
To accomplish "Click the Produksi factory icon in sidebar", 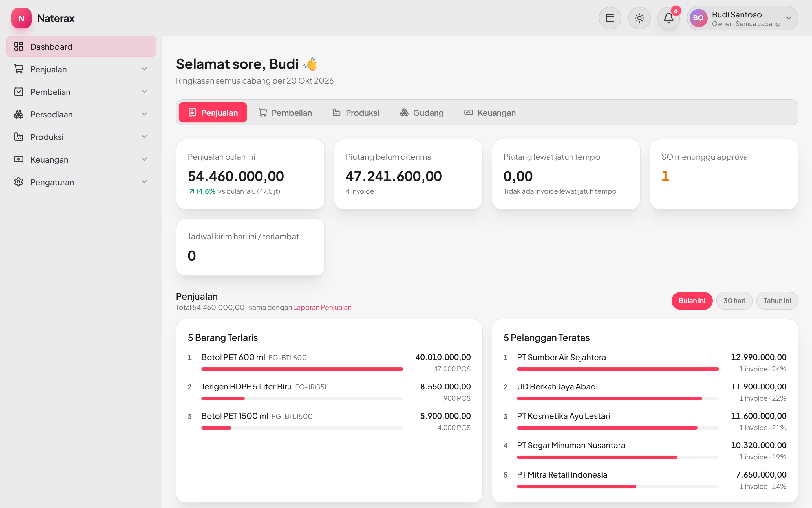I will 18,137.
